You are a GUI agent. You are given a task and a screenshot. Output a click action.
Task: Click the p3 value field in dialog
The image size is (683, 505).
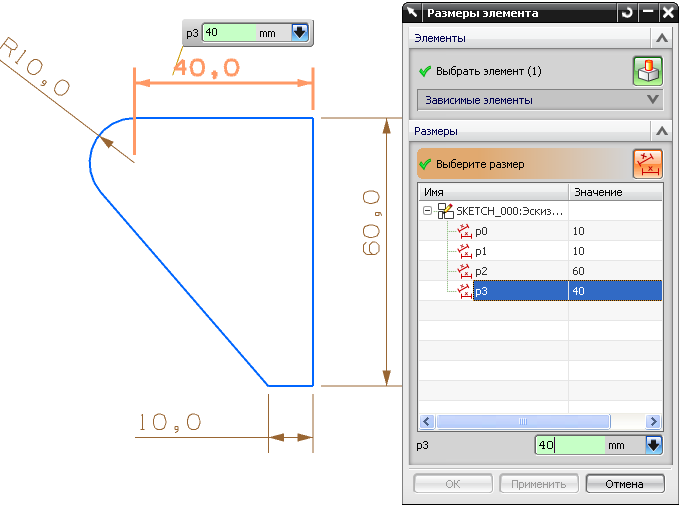click(570, 445)
